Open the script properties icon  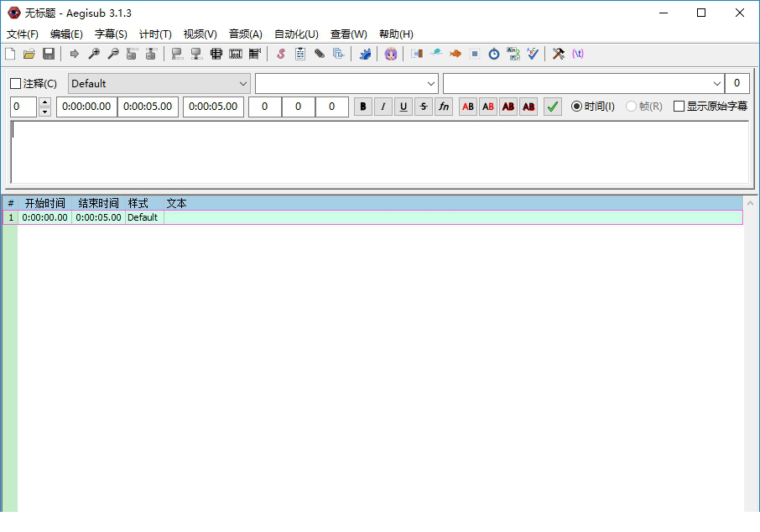pyautogui.click(x=300, y=54)
